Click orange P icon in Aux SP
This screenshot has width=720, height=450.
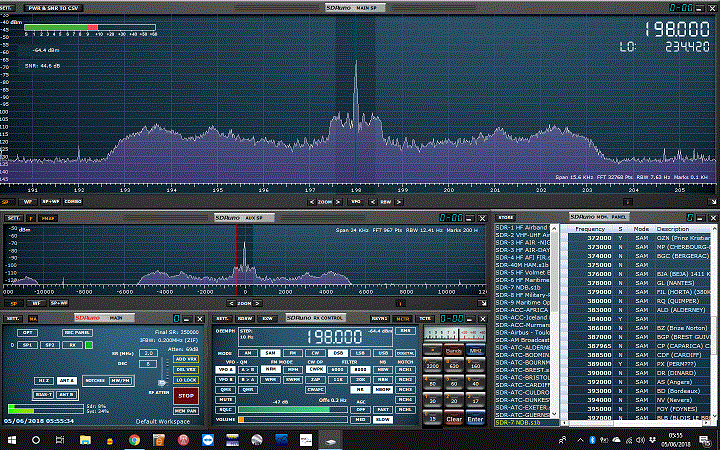pyautogui.click(x=31, y=218)
